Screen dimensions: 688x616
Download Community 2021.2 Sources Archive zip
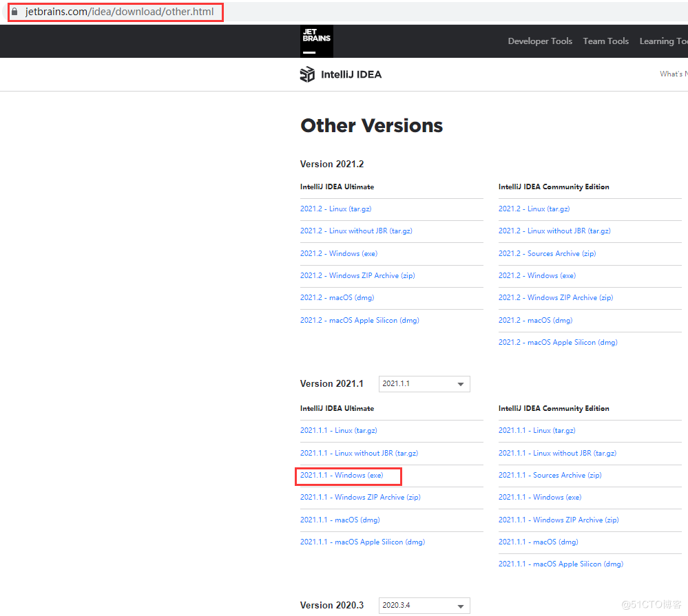(x=547, y=253)
